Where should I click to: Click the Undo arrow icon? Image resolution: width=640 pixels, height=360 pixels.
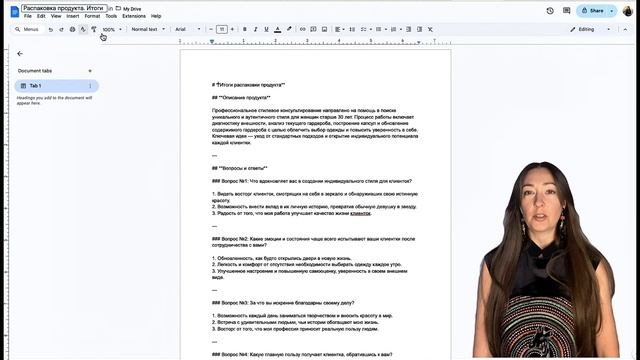click(51, 29)
